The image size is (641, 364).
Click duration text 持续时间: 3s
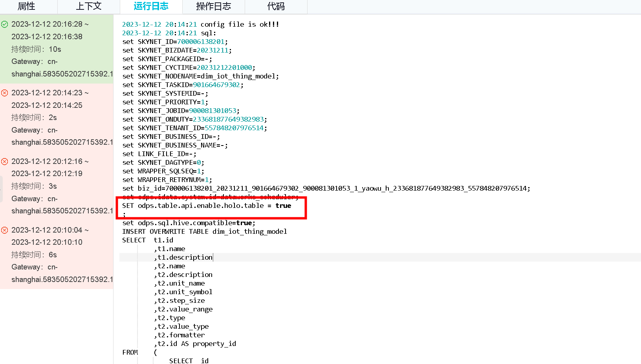click(34, 186)
